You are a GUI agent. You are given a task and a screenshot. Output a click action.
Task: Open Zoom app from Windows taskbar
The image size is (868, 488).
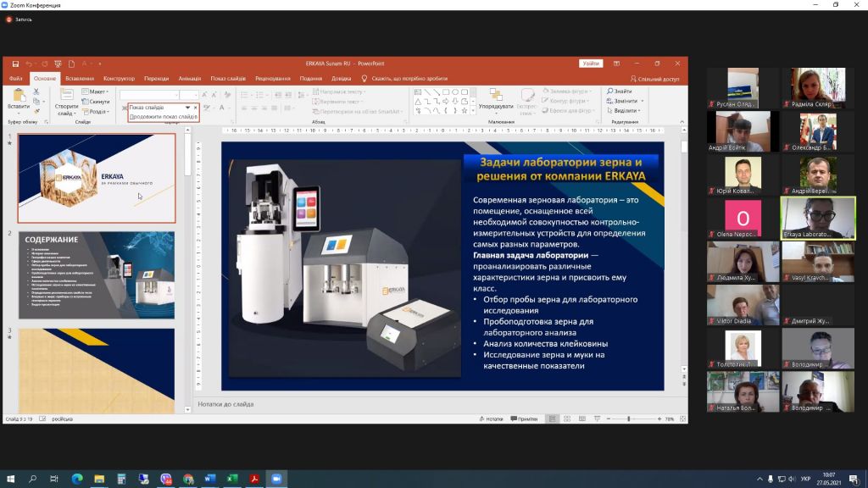(x=275, y=479)
